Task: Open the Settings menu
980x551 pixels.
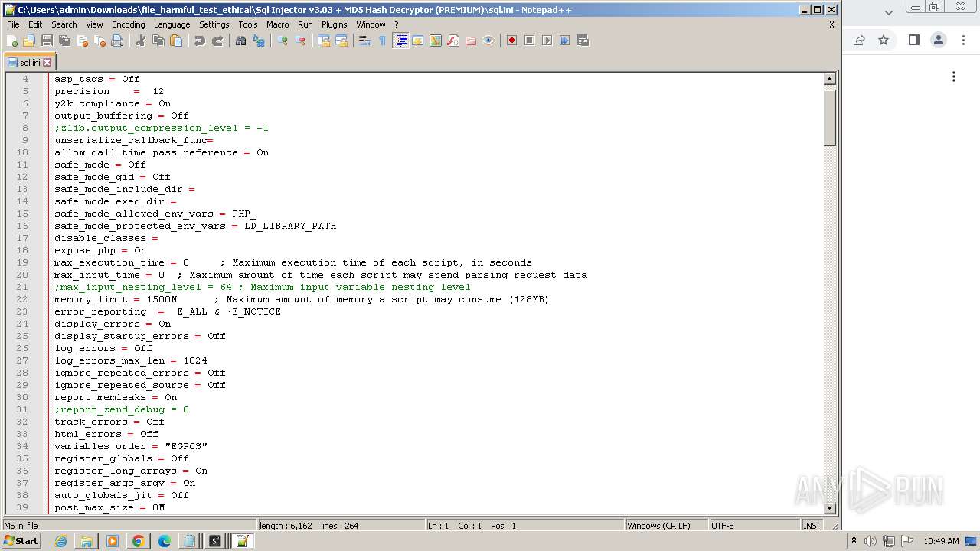Action: coord(214,24)
